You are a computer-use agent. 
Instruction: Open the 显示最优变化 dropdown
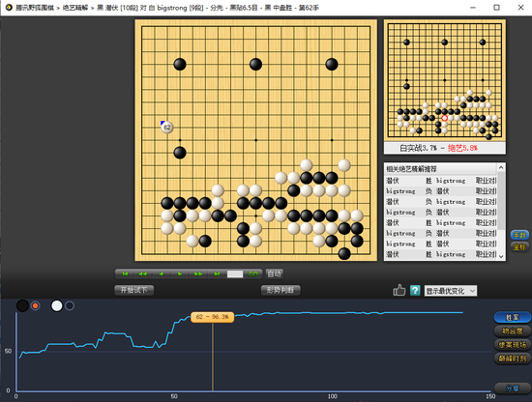pos(451,291)
